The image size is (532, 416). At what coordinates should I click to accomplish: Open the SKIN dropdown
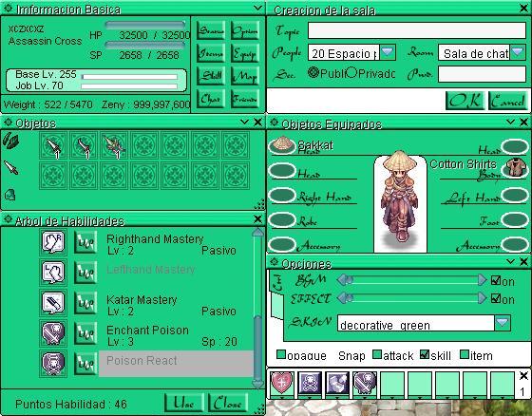click(503, 323)
